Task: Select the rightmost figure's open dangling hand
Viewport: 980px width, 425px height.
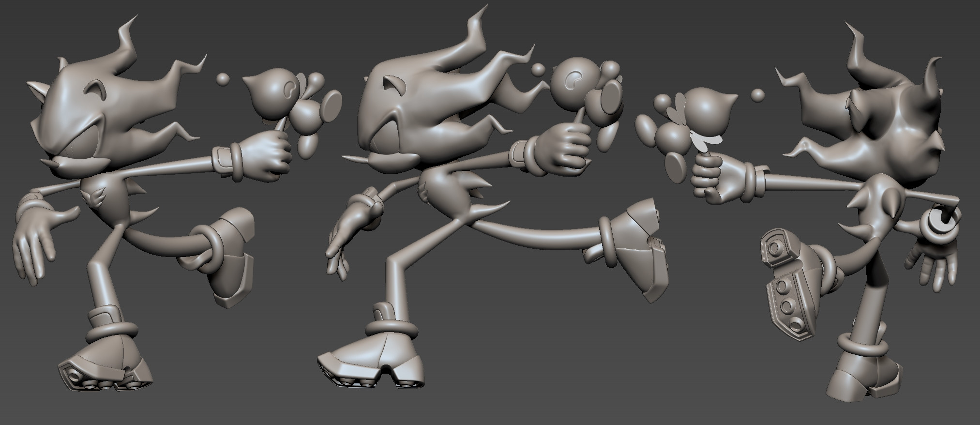Action: [932, 264]
